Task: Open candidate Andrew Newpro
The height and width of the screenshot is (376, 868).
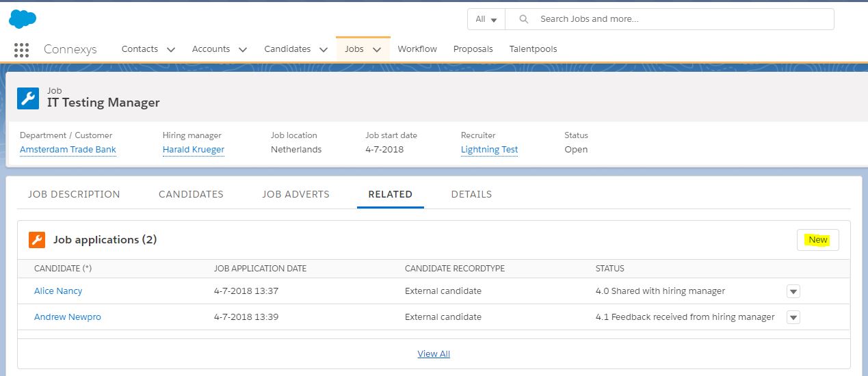Action: (x=68, y=317)
